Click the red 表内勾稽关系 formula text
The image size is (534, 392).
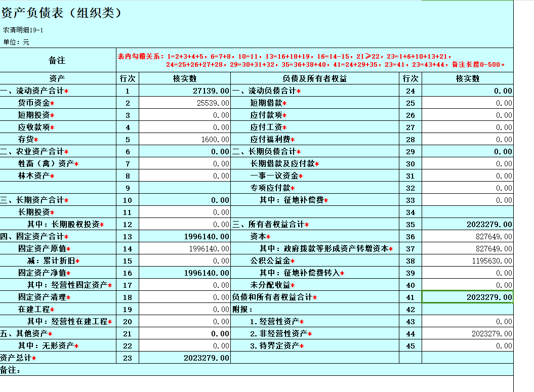[311, 60]
